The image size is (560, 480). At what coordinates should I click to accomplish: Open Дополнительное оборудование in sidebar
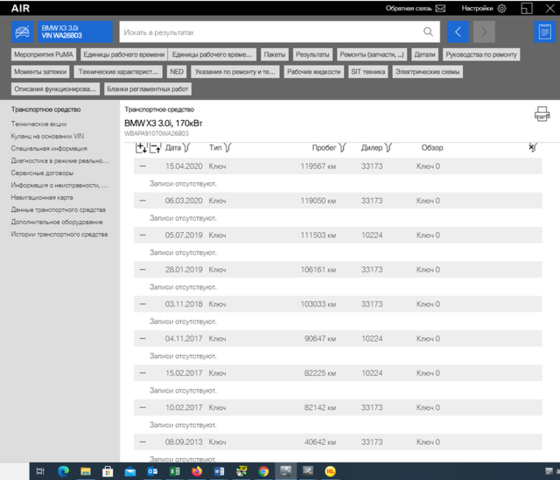[57, 222]
